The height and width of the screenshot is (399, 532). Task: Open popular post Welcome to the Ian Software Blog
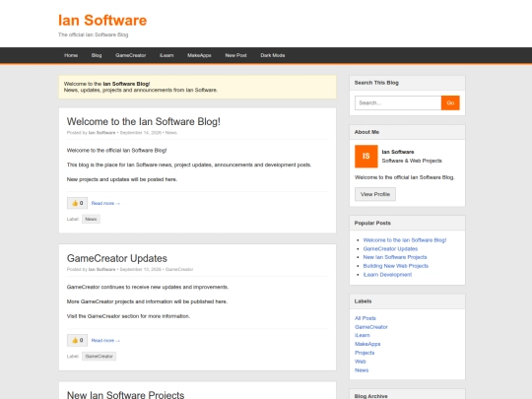(405, 239)
